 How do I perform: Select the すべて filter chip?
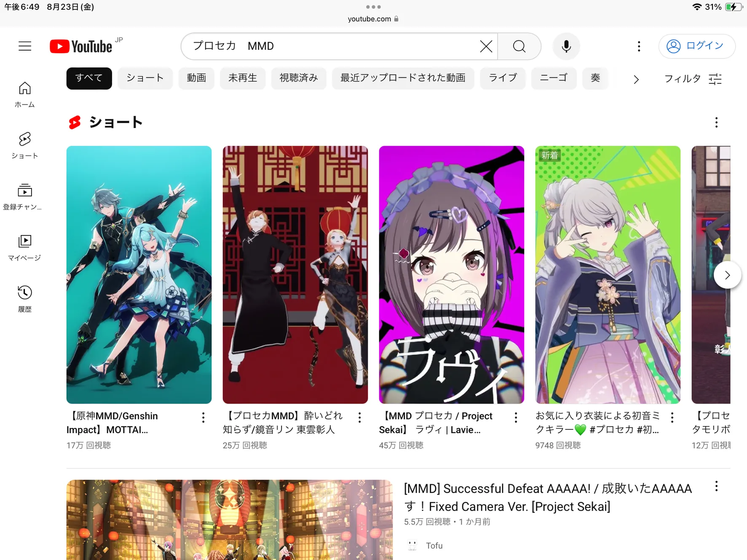[89, 78]
